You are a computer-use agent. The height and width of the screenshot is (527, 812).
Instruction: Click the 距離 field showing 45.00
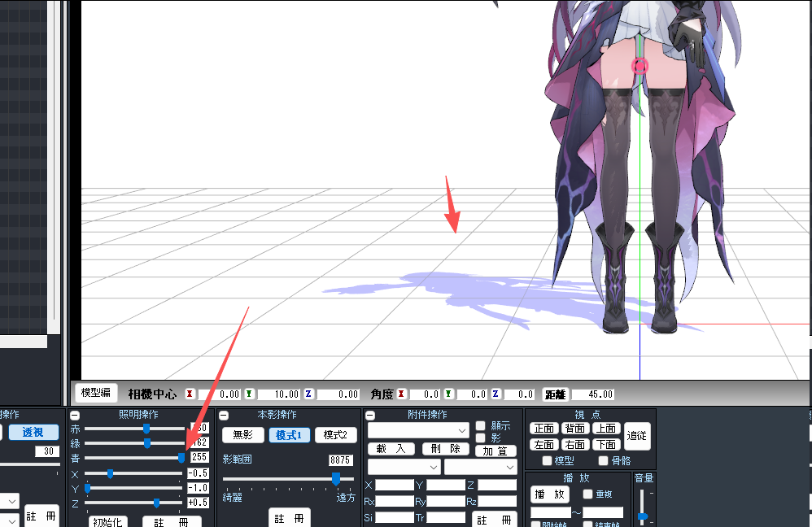(593, 394)
